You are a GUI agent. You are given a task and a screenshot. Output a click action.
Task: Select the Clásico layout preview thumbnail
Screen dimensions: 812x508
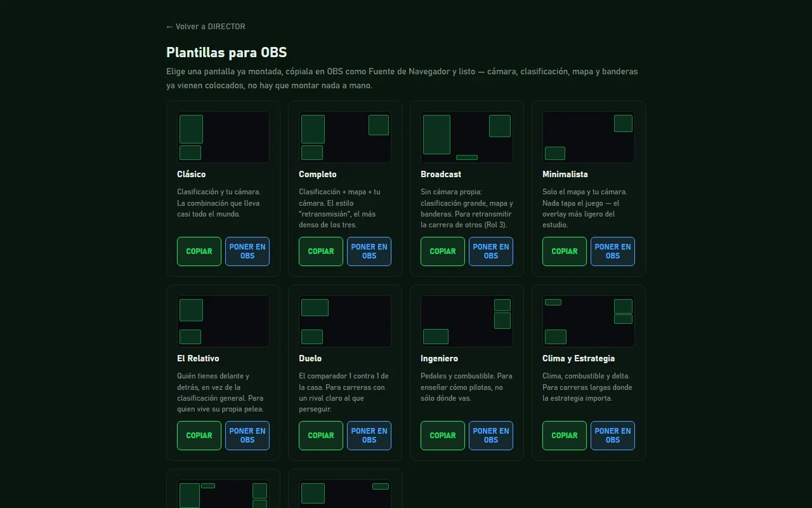point(223,137)
